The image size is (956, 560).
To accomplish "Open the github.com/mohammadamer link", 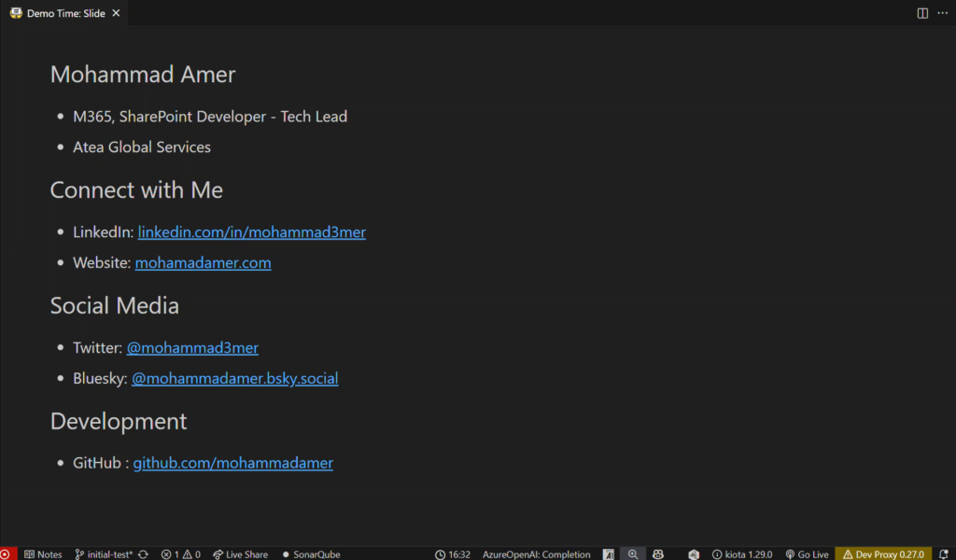I will 232,463.
